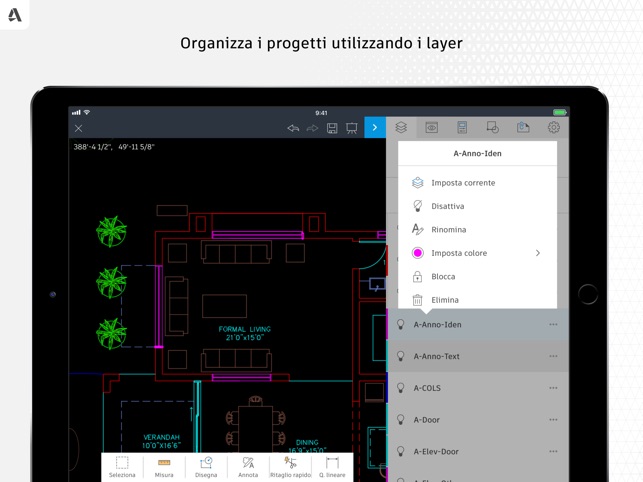This screenshot has height=482, width=643.
Task: Open more options for A-COLS layer
Action: click(553, 388)
